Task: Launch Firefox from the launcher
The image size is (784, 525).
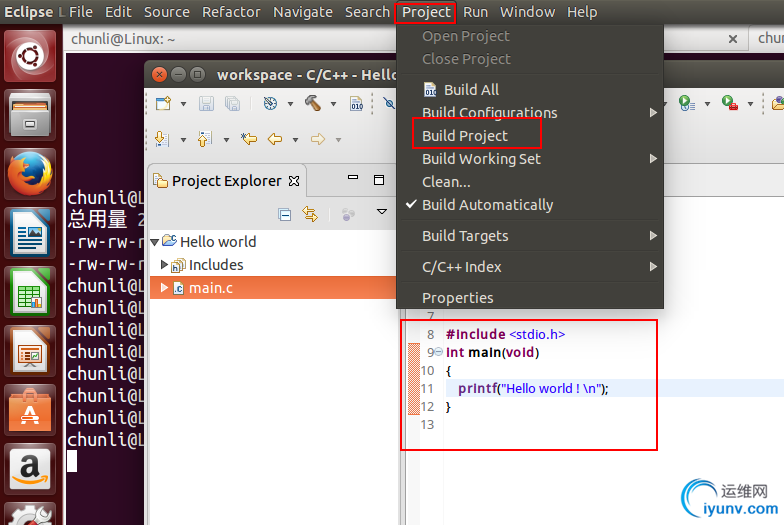Action: coord(30,174)
